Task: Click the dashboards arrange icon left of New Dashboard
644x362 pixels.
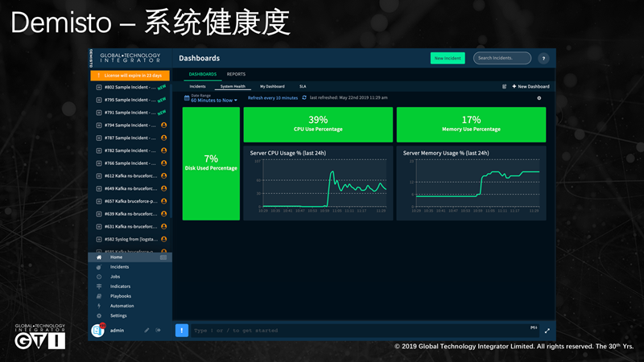Action: click(505, 87)
